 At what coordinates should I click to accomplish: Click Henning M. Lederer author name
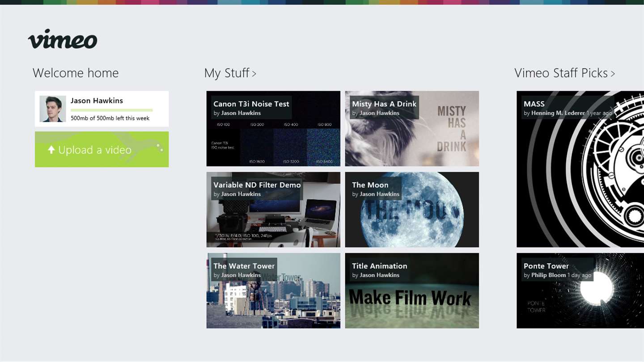pyautogui.click(x=558, y=113)
